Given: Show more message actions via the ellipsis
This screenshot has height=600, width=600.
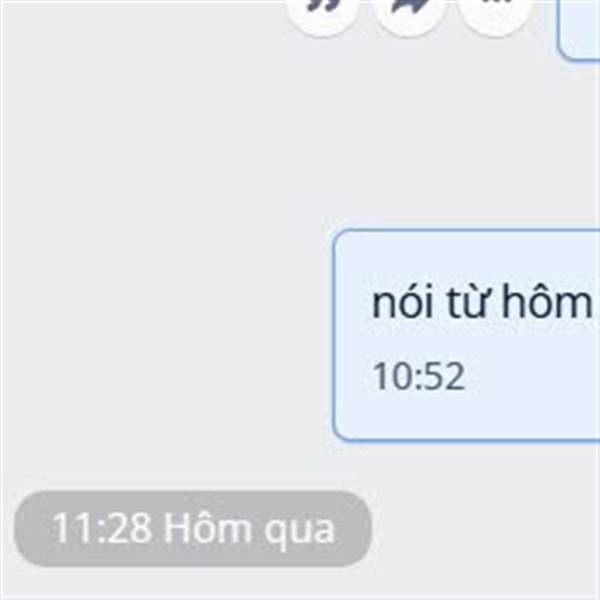Looking at the screenshot, I should (496, 11).
